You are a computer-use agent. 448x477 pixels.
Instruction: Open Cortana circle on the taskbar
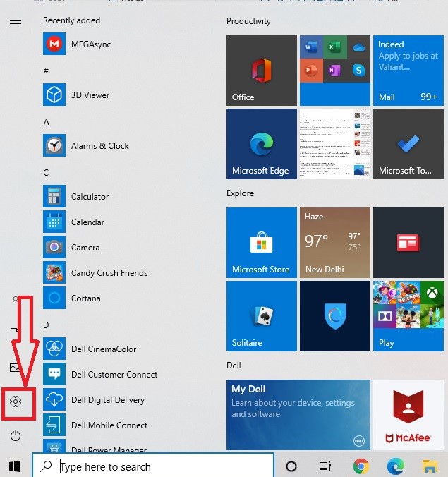point(291,466)
